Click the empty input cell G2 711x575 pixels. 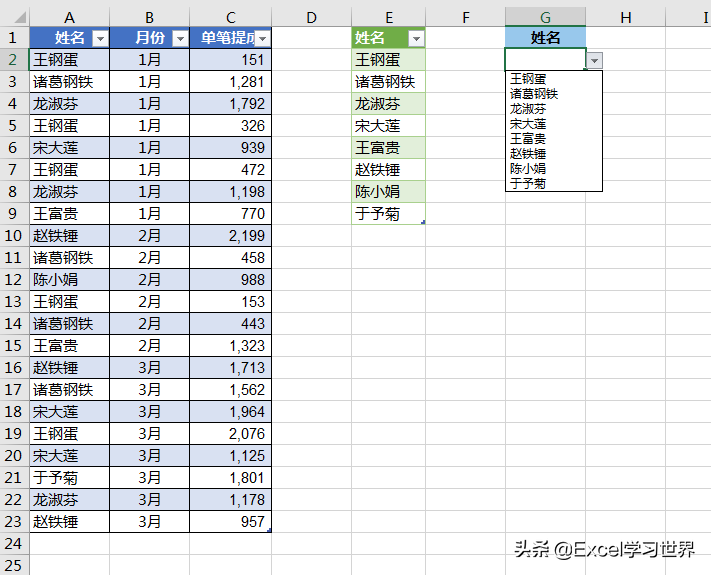pyautogui.click(x=545, y=59)
